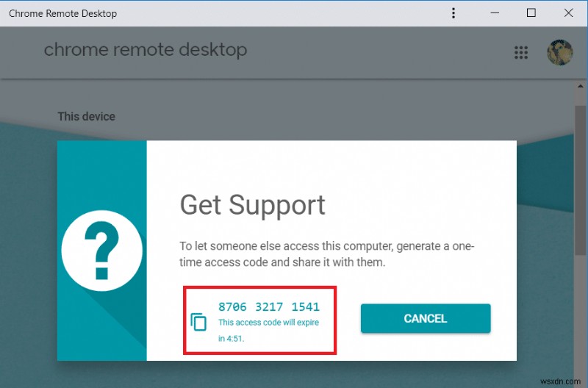Close the Chrome Remote Desktop window
Image resolution: width=588 pixels, height=388 pixels.
[x=568, y=13]
